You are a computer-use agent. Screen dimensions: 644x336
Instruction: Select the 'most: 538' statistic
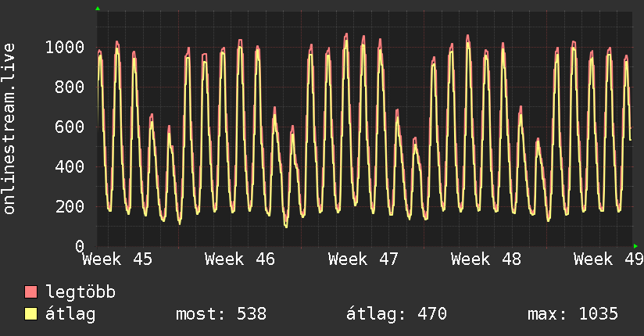pos(222,314)
